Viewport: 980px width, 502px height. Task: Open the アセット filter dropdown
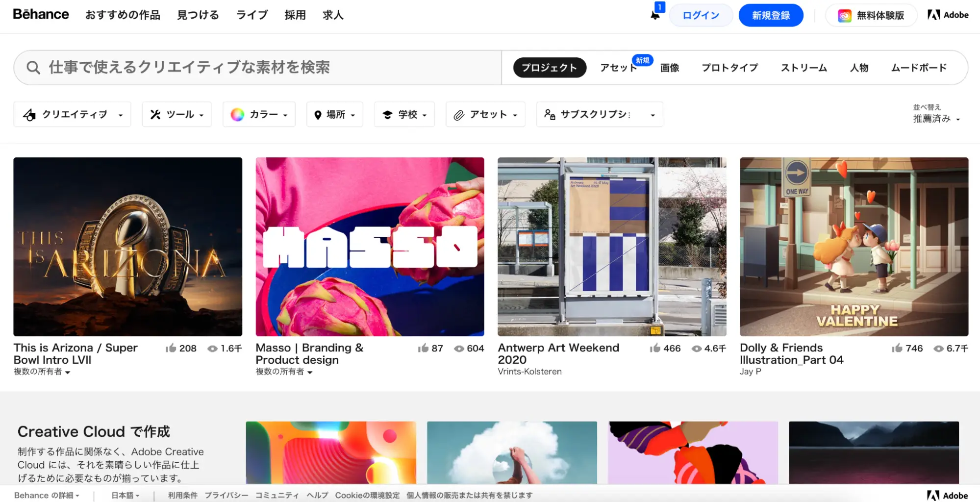point(485,114)
